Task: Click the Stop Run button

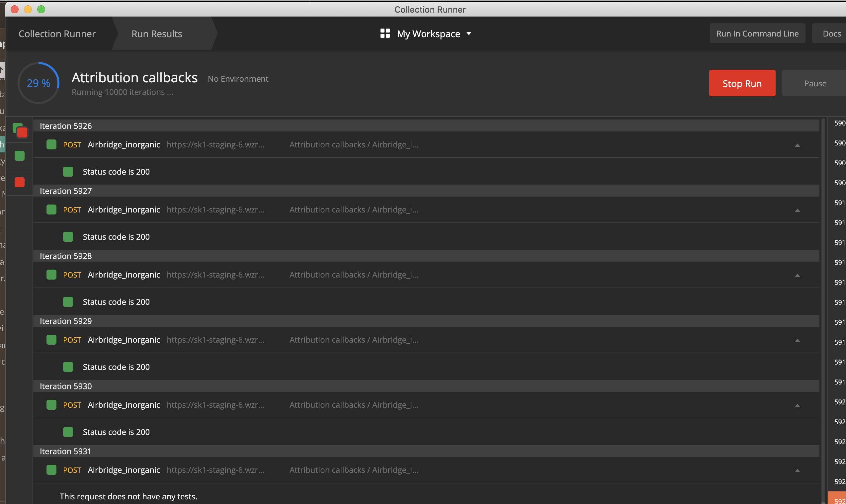Action: pos(742,83)
